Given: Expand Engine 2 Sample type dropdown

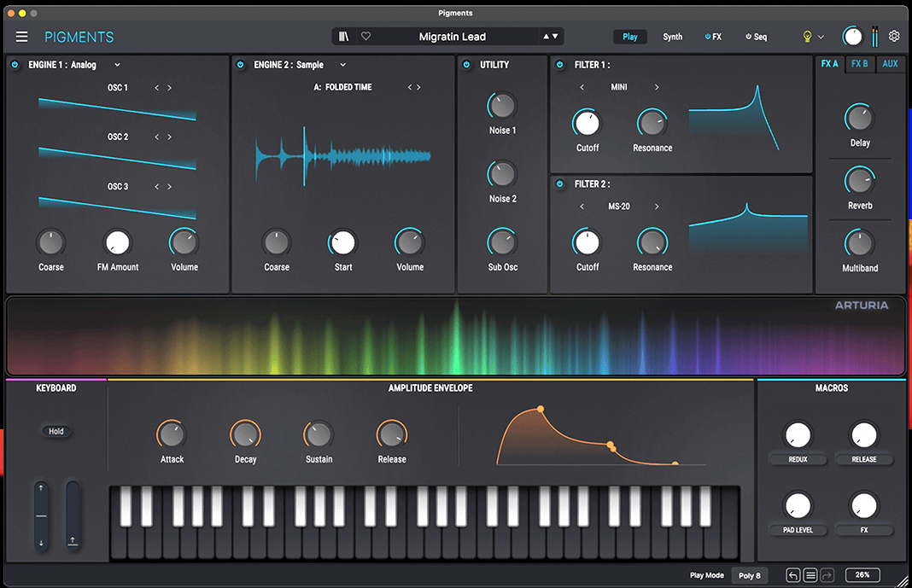Looking at the screenshot, I should pyautogui.click(x=342, y=65).
